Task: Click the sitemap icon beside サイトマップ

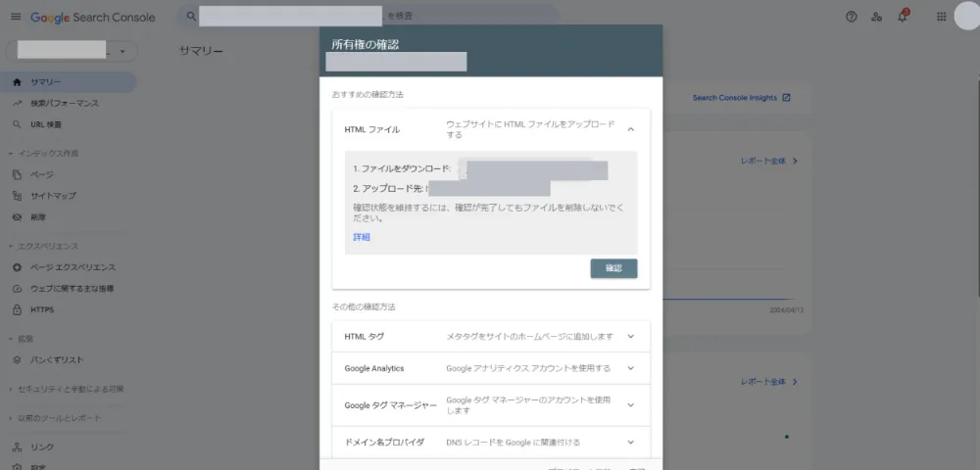Action: click(18, 196)
